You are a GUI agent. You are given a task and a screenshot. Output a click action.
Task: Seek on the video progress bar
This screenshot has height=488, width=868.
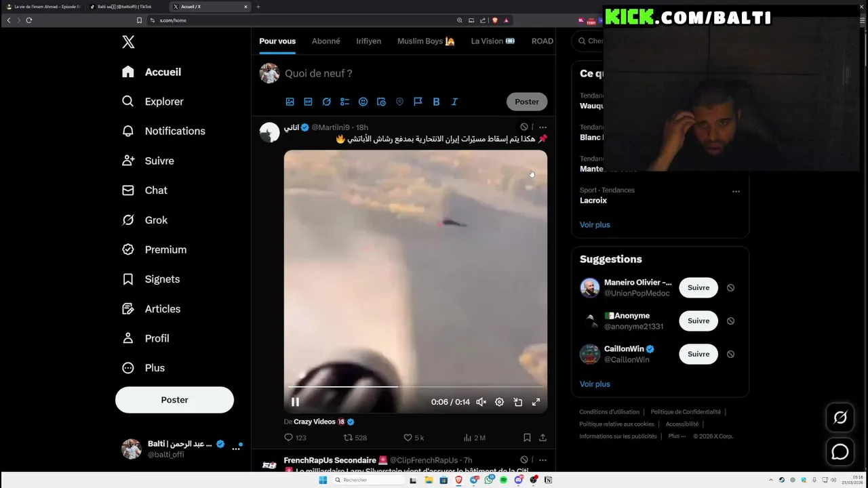pyautogui.click(x=415, y=387)
